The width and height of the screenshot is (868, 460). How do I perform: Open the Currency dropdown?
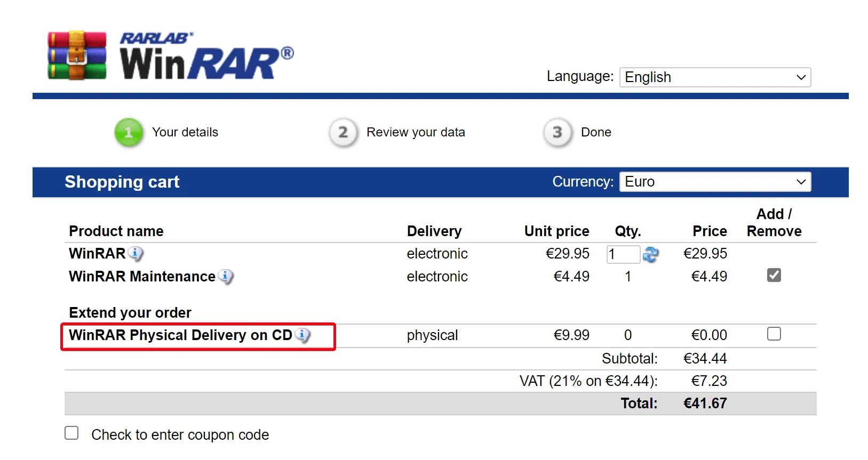click(x=715, y=181)
